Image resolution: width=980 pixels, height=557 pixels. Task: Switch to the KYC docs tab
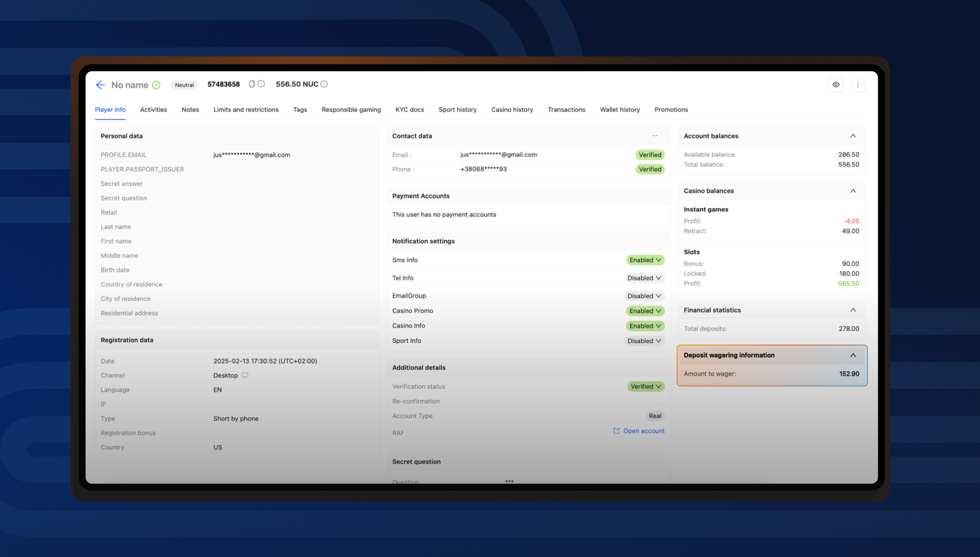point(410,110)
